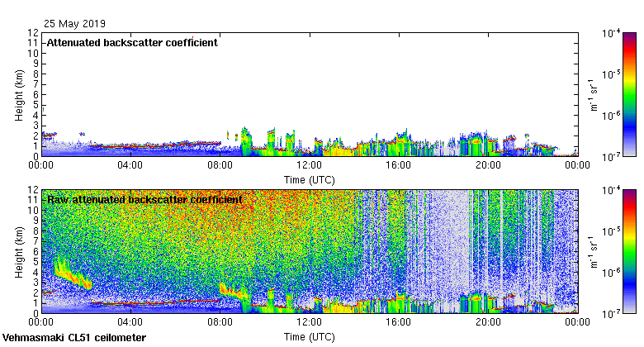The height and width of the screenshot is (347, 644).
Task: Click the color bar beside the raw backscatter plot
Action: pyautogui.click(x=630, y=252)
